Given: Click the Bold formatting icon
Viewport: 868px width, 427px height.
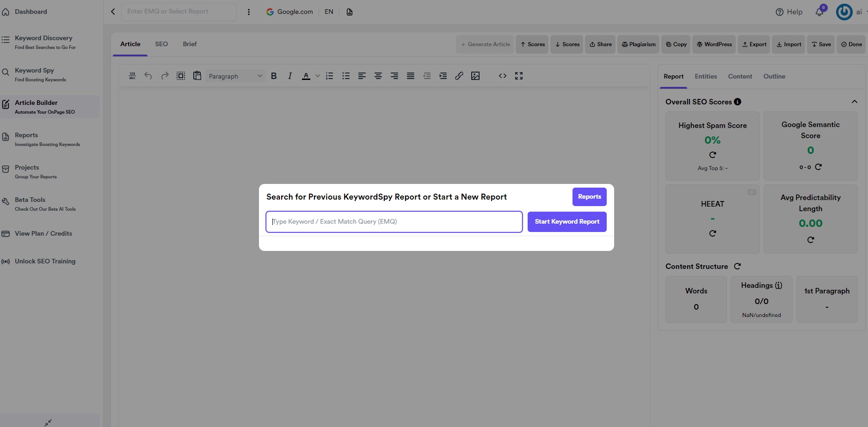Looking at the screenshot, I should pos(274,76).
